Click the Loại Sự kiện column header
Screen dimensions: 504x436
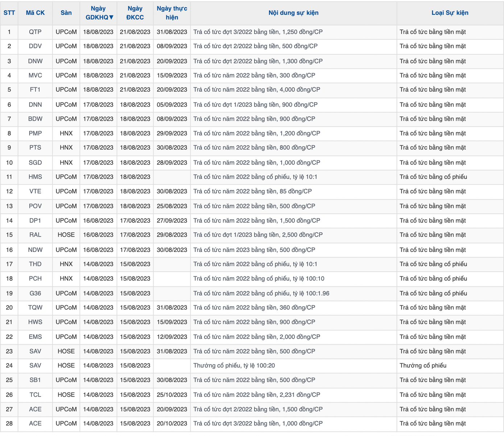[450, 13]
